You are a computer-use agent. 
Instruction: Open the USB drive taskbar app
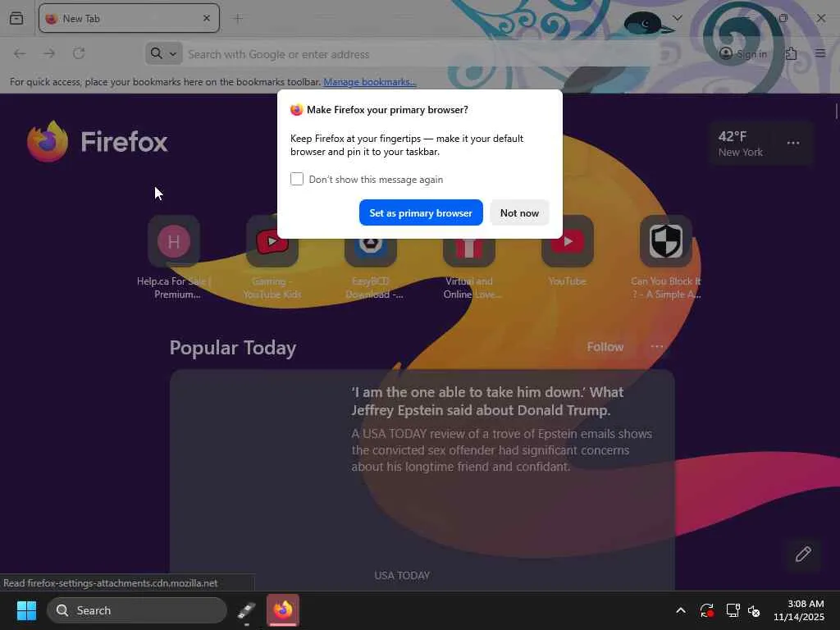246,610
